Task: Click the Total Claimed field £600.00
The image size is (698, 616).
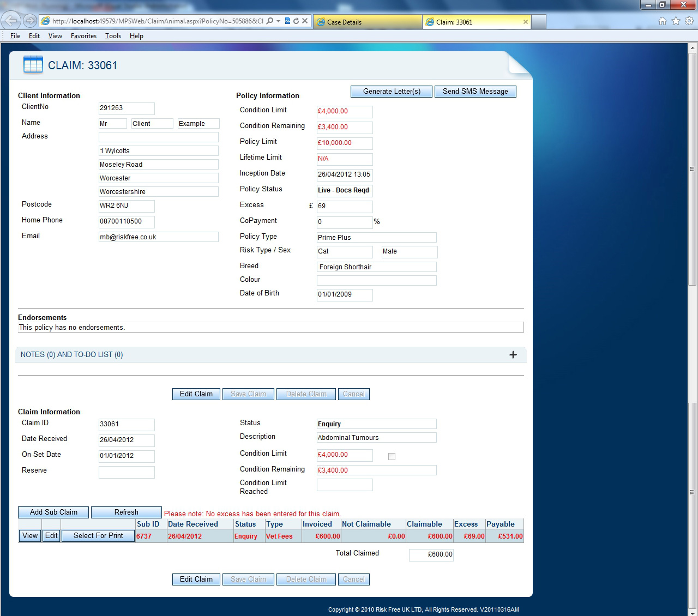Action: [x=431, y=555]
